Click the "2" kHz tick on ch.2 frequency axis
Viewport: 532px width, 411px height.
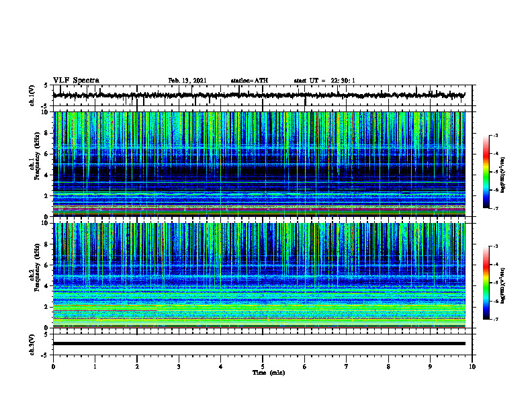click(47, 307)
